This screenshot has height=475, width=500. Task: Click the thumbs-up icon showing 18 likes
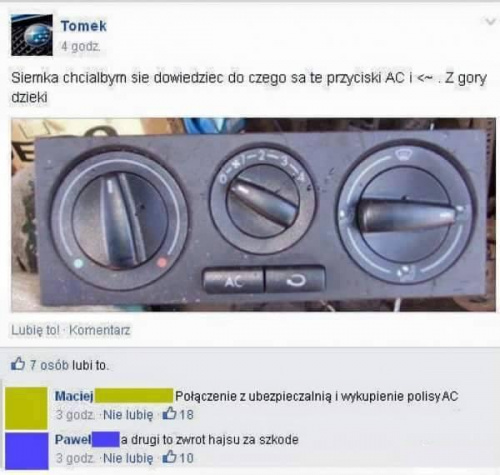click(x=169, y=414)
